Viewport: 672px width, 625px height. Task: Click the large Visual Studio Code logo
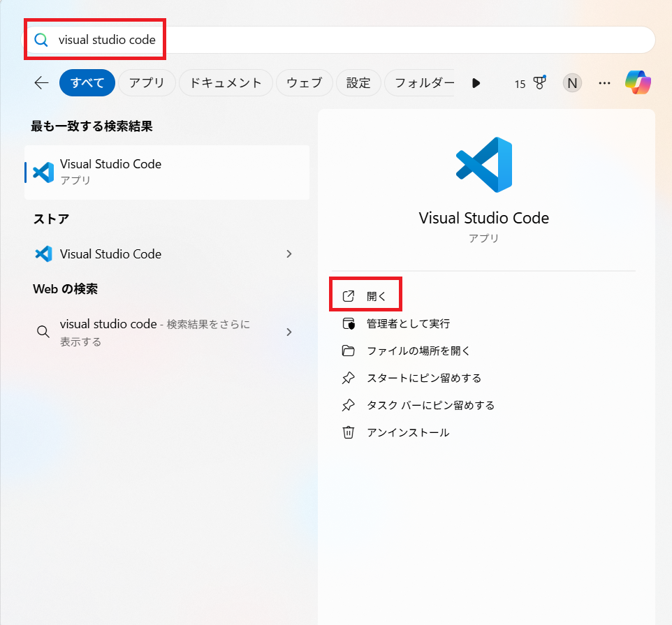tap(484, 165)
